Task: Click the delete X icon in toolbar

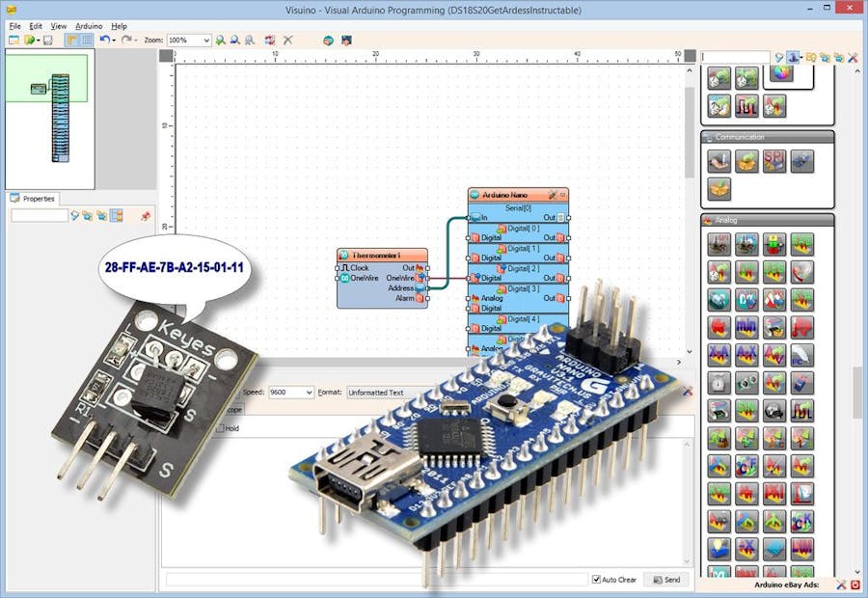Action: pyautogui.click(x=287, y=41)
